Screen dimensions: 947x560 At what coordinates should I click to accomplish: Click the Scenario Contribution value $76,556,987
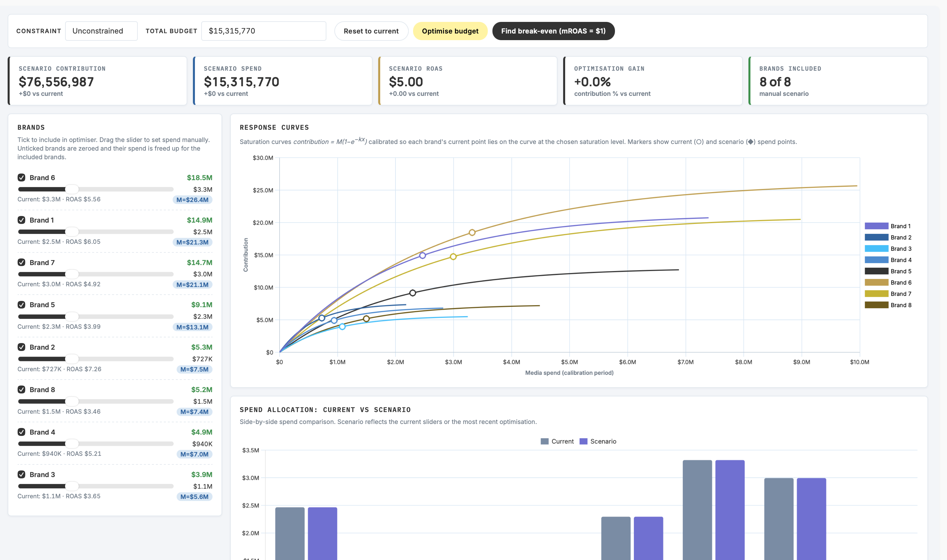tap(56, 82)
